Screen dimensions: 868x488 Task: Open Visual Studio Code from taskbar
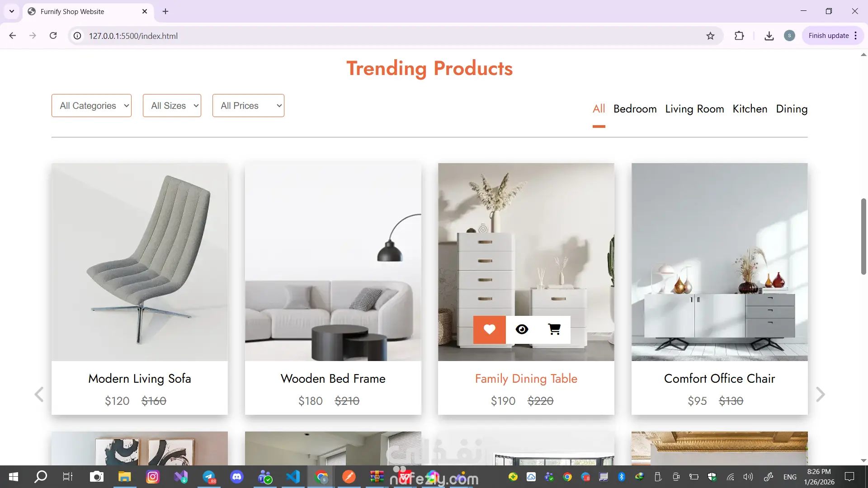click(293, 477)
